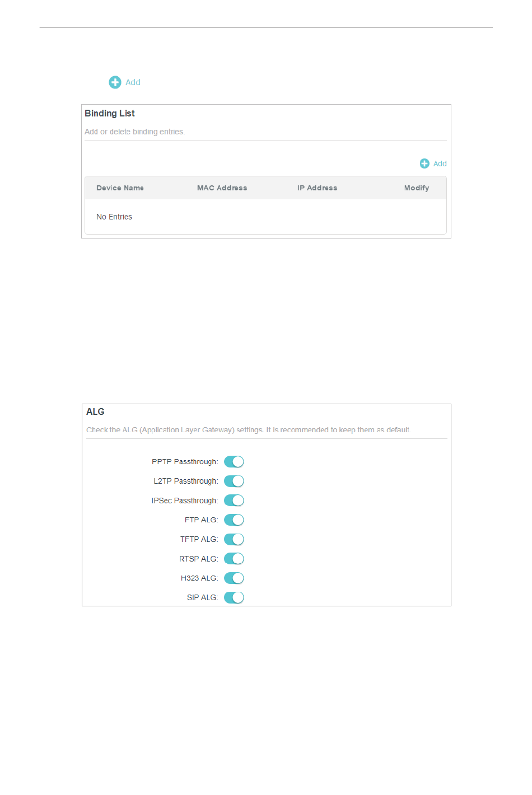532x795 pixels.
Task: Disable the IPSec Passthrough switch
Action: point(234,501)
